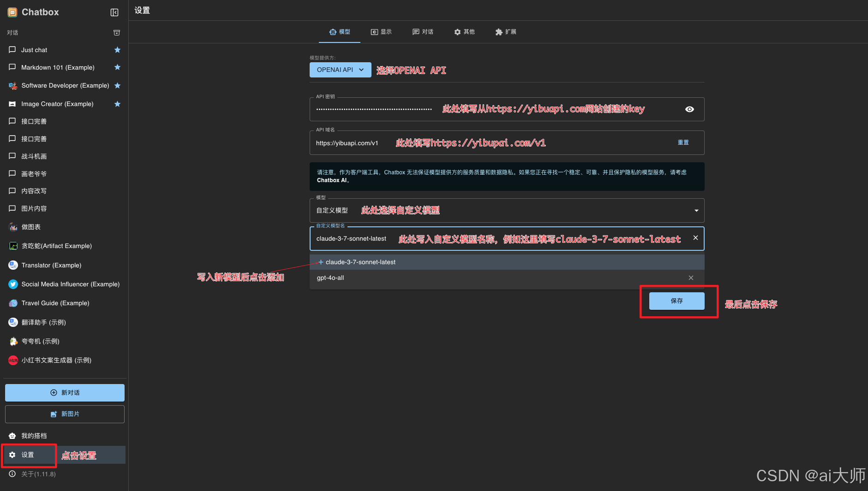Collapse the sidebar with the panel icon

pyautogui.click(x=114, y=12)
